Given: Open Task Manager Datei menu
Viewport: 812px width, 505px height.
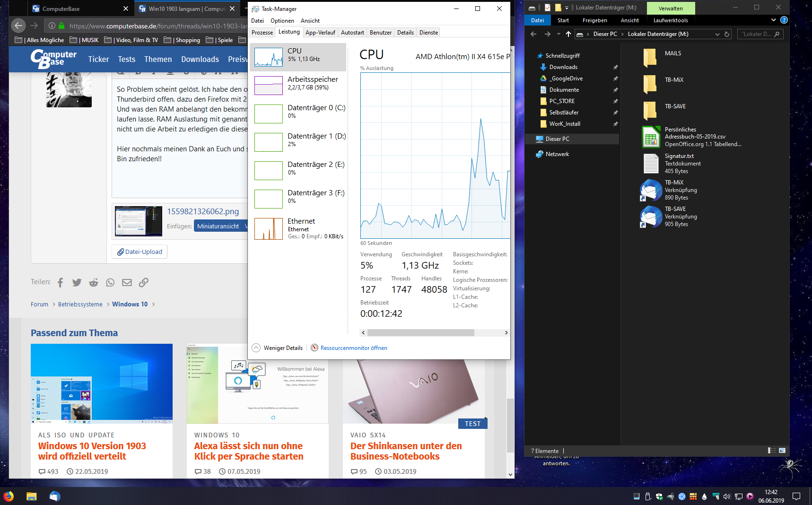Looking at the screenshot, I should coord(257,21).
